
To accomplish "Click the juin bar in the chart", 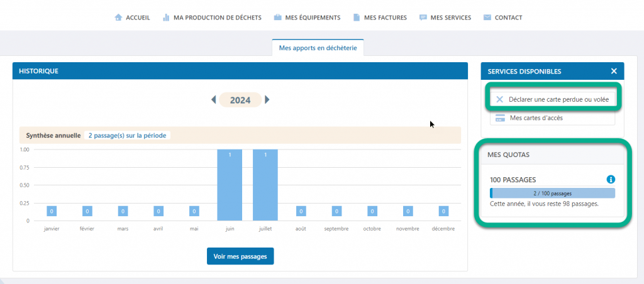I will pos(230,185).
